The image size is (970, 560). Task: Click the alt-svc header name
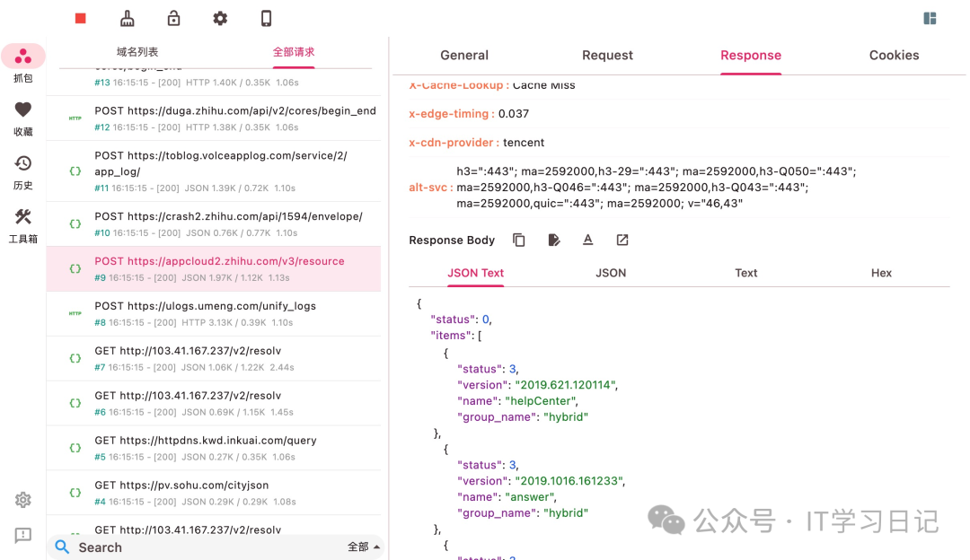point(431,188)
